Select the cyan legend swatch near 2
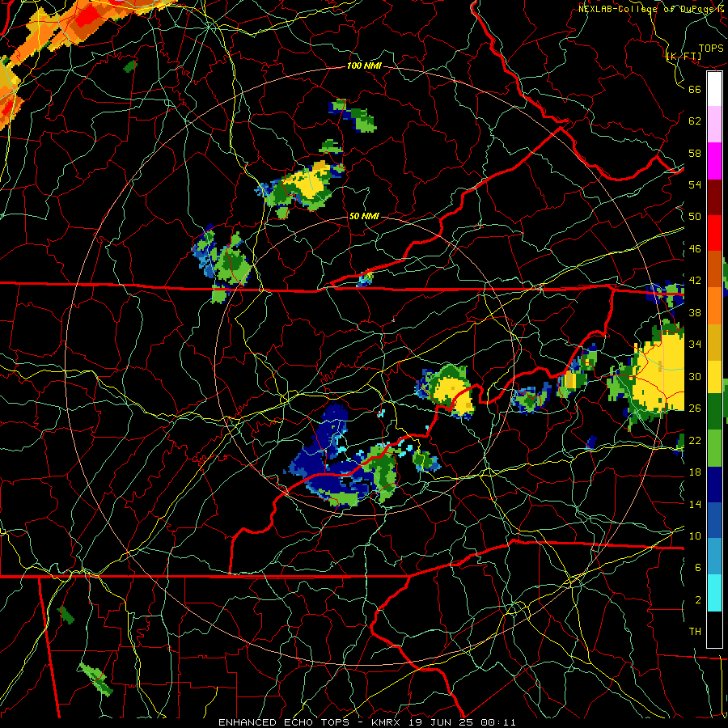Screen dimensions: 728x728 (714, 592)
